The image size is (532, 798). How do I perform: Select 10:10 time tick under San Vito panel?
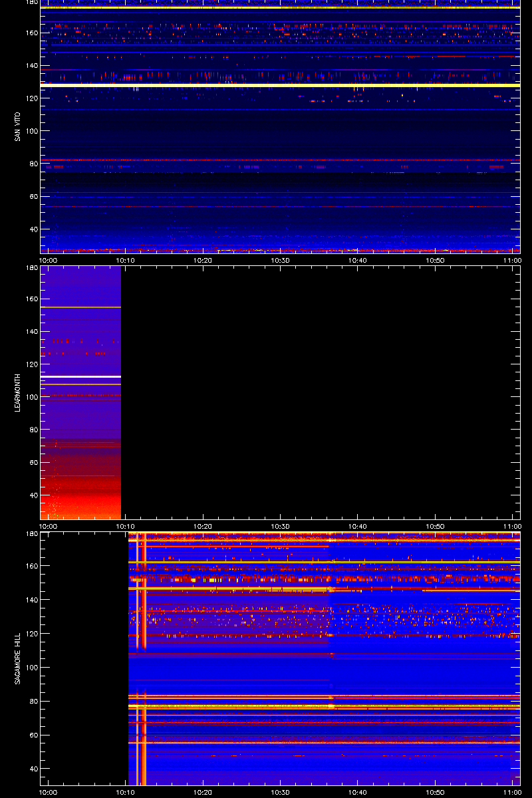coord(126,260)
